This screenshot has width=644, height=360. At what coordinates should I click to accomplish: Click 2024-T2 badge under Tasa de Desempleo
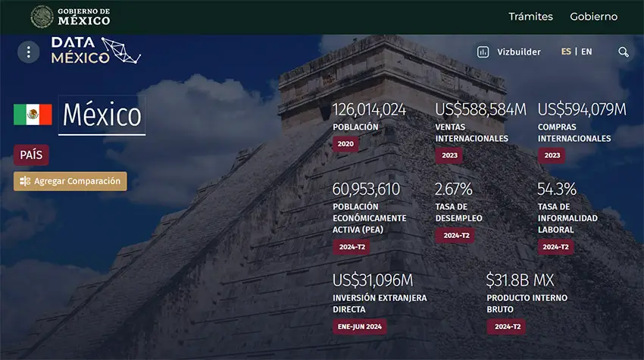455,236
